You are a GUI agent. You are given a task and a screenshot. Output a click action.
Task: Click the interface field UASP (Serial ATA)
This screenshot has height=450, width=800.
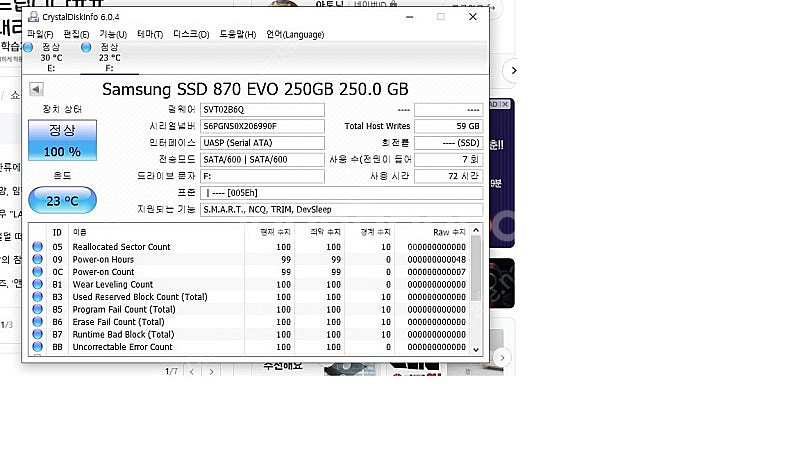(x=262, y=143)
